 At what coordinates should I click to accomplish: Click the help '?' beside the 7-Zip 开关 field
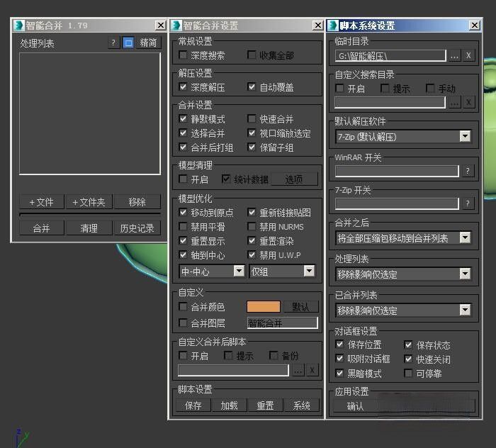pyautogui.click(x=468, y=203)
